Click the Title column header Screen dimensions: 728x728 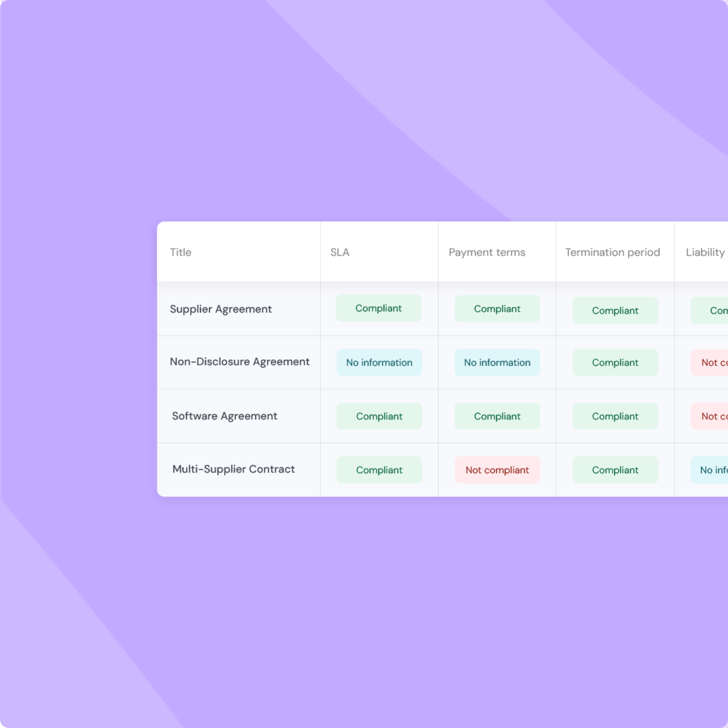tap(181, 252)
